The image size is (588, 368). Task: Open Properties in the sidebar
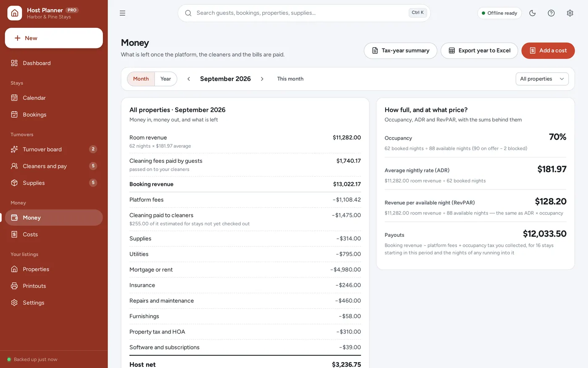[54, 269]
